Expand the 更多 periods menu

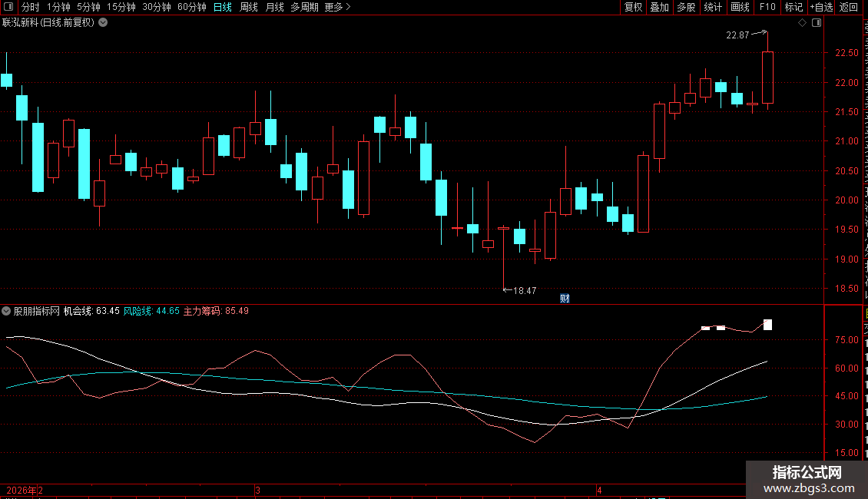338,7
